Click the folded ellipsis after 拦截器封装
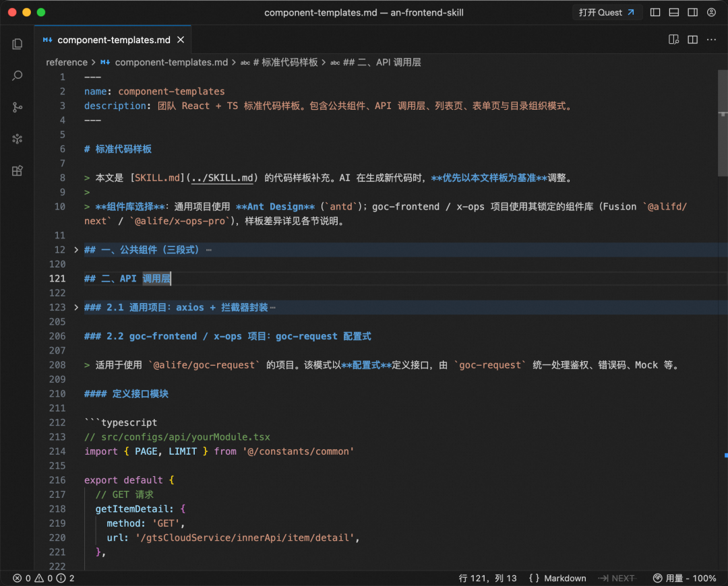728x586 pixels. pos(272,308)
